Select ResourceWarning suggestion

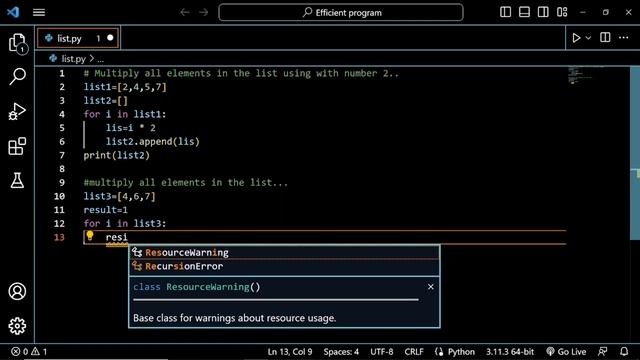tap(284, 253)
